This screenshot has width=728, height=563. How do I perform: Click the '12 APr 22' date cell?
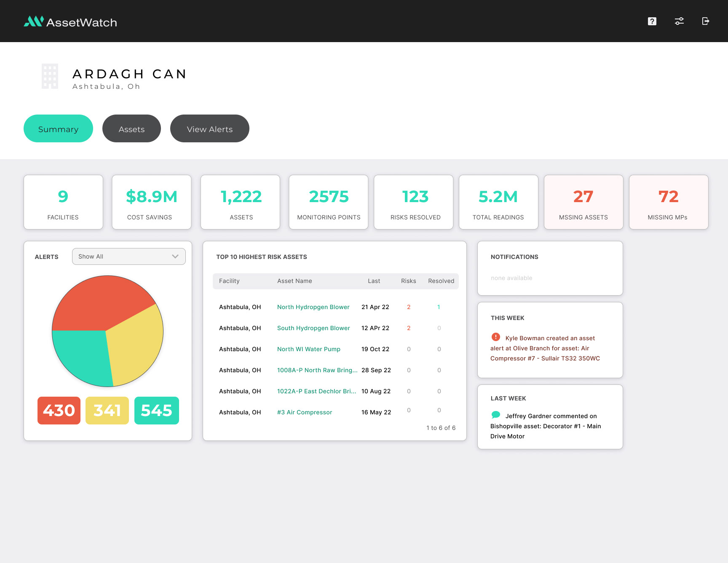[375, 328]
